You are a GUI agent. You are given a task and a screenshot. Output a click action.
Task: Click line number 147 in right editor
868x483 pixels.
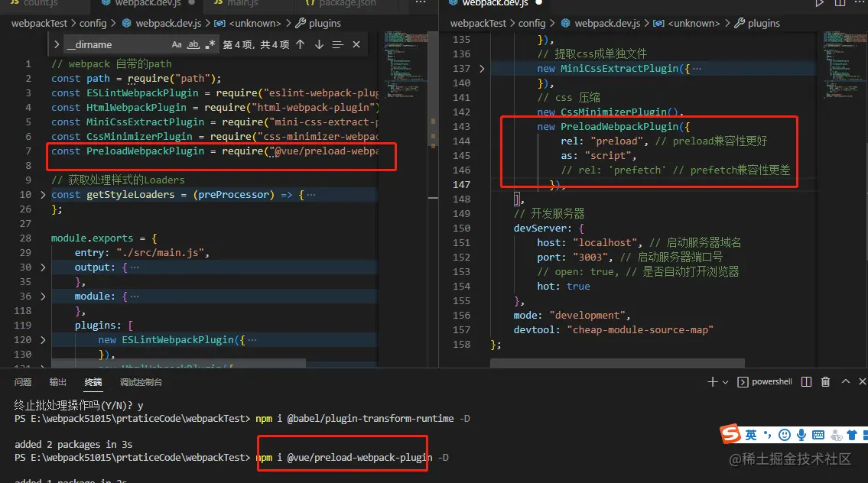[461, 185]
